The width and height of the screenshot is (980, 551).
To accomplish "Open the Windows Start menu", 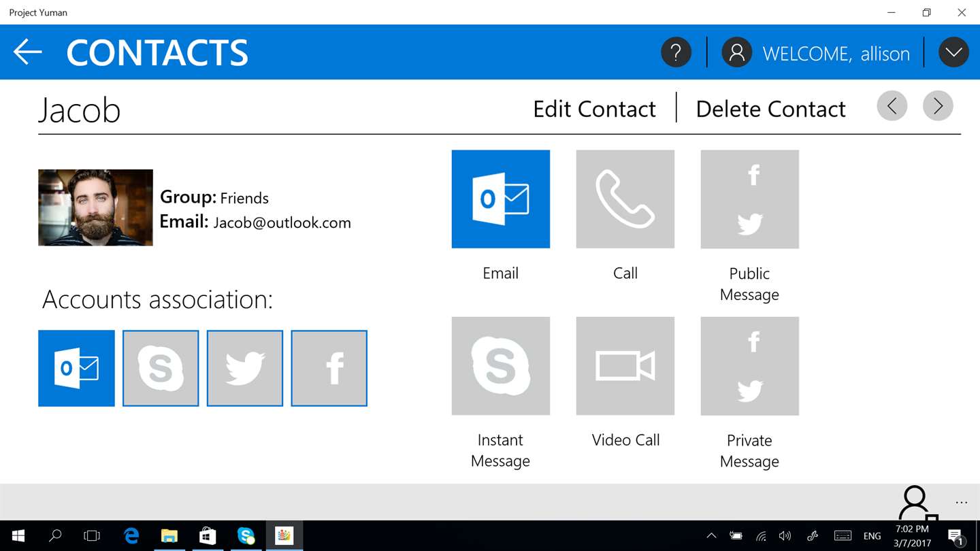I will pos(18,536).
